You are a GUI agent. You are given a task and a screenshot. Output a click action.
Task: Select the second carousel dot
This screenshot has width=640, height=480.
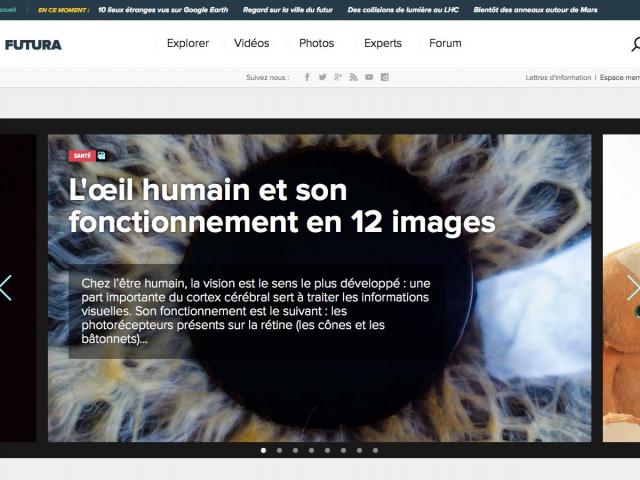point(279,451)
